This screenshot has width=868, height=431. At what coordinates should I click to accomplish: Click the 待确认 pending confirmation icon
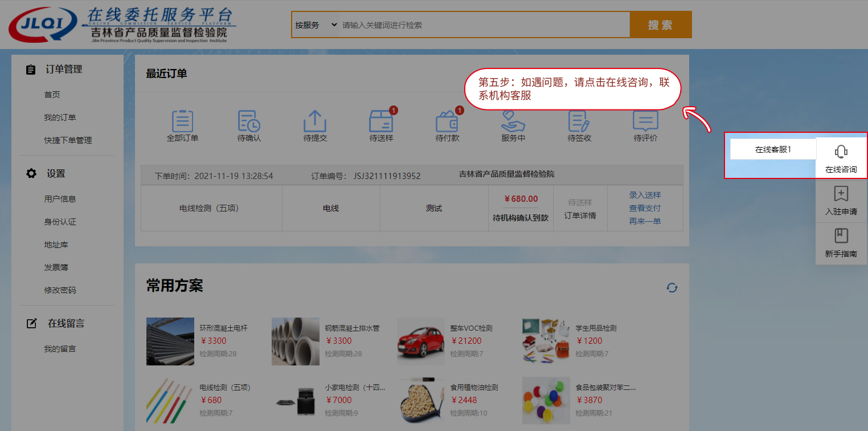249,121
